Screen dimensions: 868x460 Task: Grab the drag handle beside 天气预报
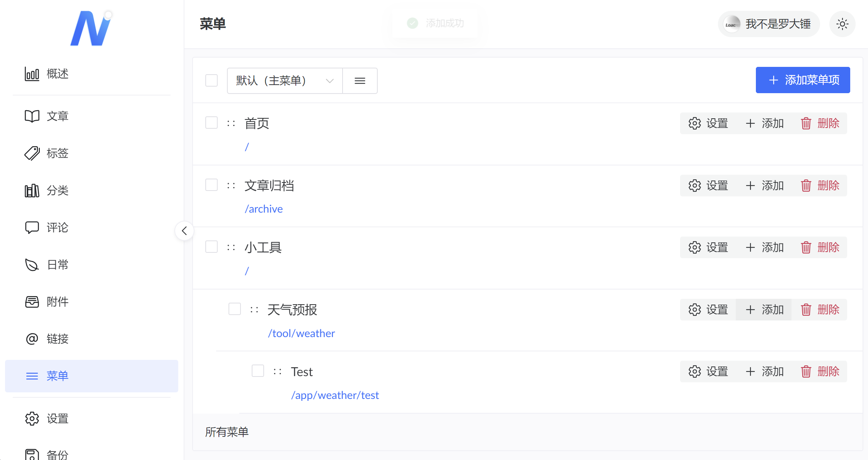254,310
